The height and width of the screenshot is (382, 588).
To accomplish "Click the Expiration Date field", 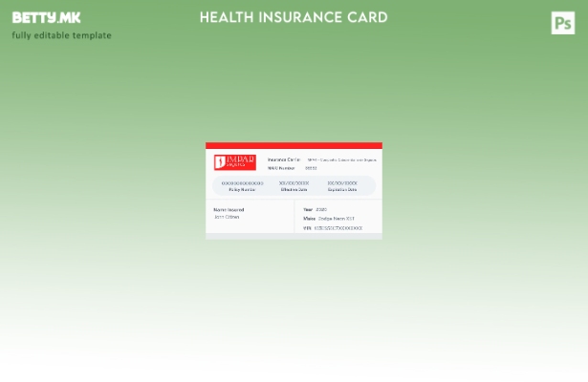I will tap(342, 185).
